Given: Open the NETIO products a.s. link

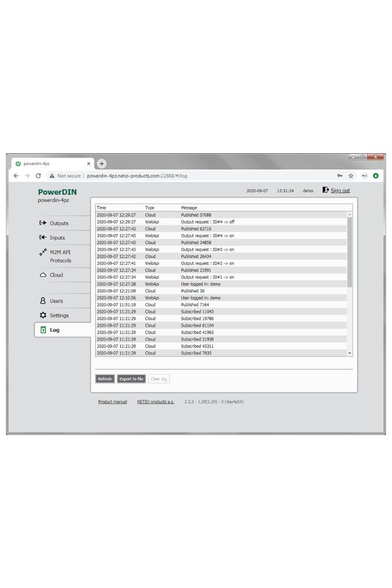Looking at the screenshot, I should (155, 402).
